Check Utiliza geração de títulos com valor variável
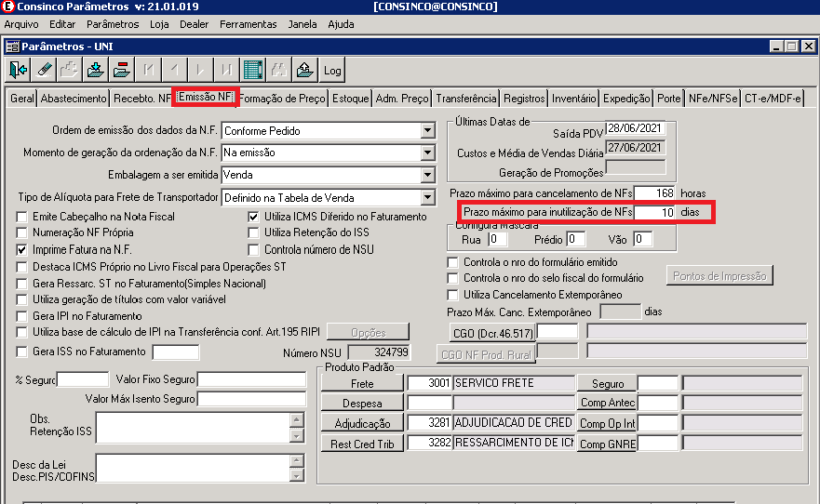 point(22,299)
